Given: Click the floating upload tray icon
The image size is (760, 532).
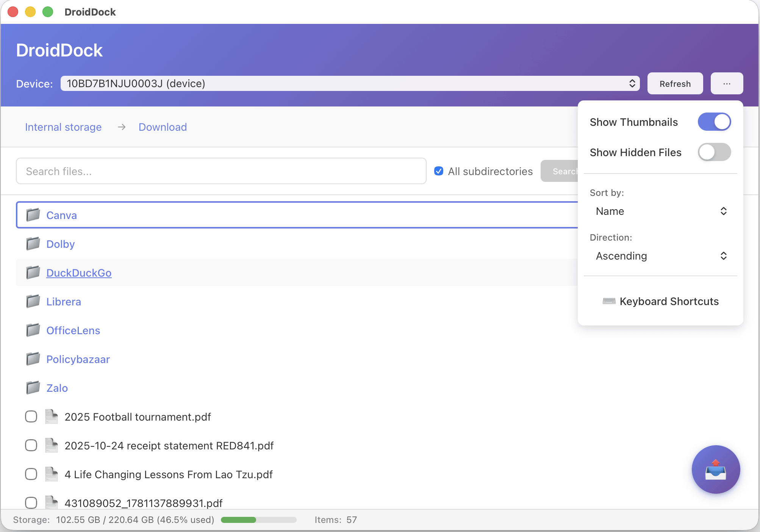Looking at the screenshot, I should coord(715,469).
